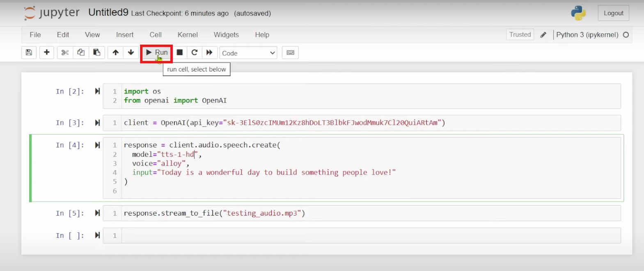
Task: Click the Jupyter logo
Action: coord(52,13)
